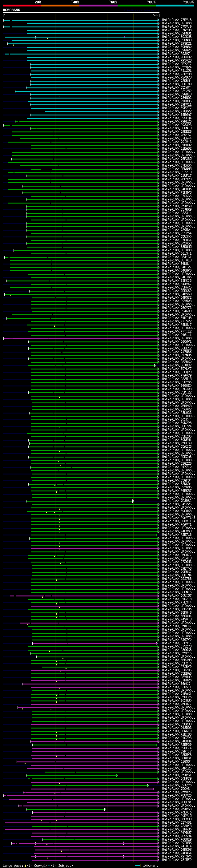Image resolution: width=197 pixels, height=868 pixels.
Task: Click the green alignment bar for UniRef100_Q5JRS2
Action: tap(80, 501)
